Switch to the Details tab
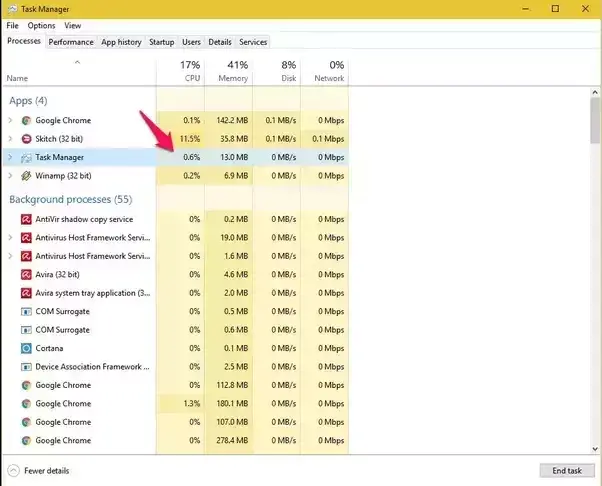The height and width of the screenshot is (486, 602). coord(220,42)
